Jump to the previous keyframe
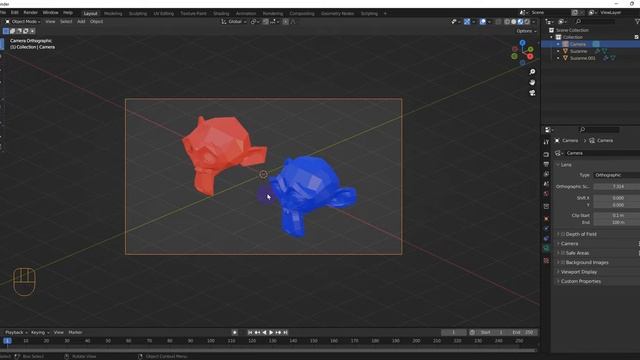The width and height of the screenshot is (640, 360). (x=257, y=333)
